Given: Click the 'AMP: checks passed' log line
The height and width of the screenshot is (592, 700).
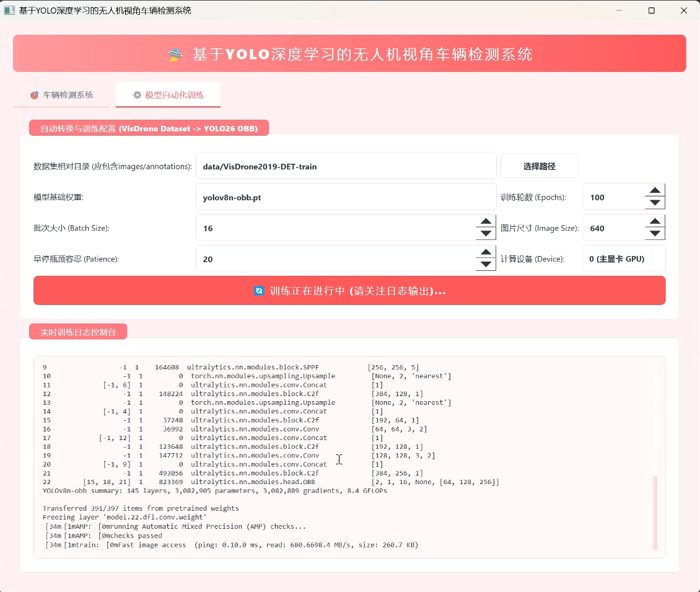Looking at the screenshot, I should (103, 536).
